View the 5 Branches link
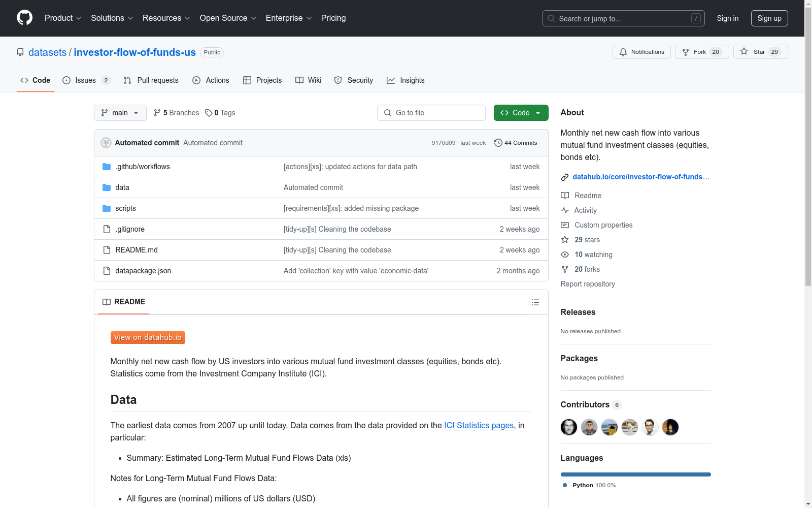Screen dimensions: 812x508 [x=177, y=113]
